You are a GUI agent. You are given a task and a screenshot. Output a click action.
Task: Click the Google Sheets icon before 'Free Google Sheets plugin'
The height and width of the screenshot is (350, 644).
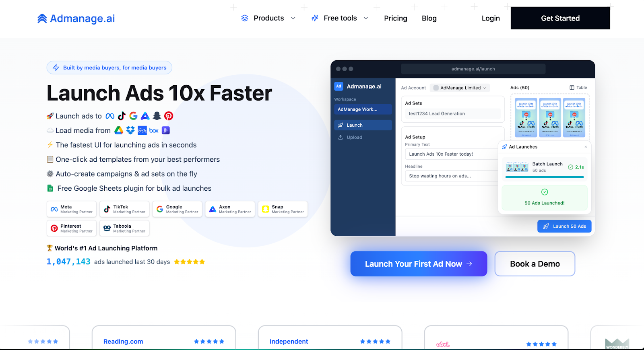coord(50,188)
